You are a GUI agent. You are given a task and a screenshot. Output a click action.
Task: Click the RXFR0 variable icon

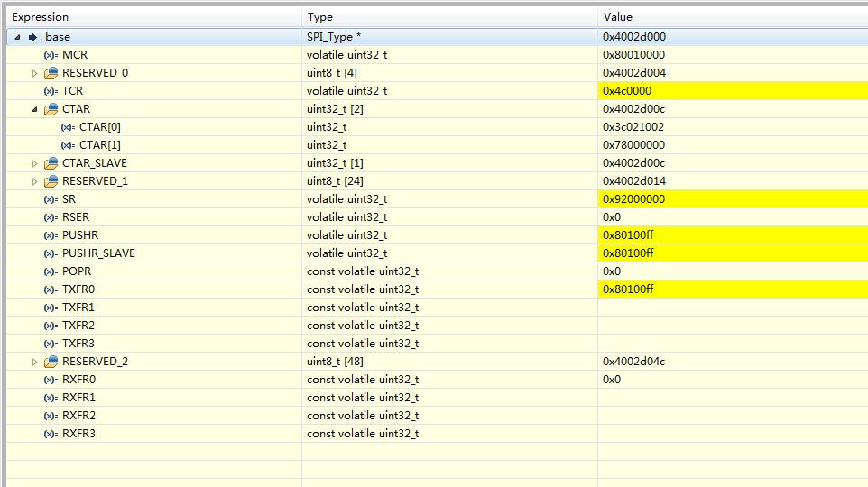pyautogui.click(x=51, y=381)
